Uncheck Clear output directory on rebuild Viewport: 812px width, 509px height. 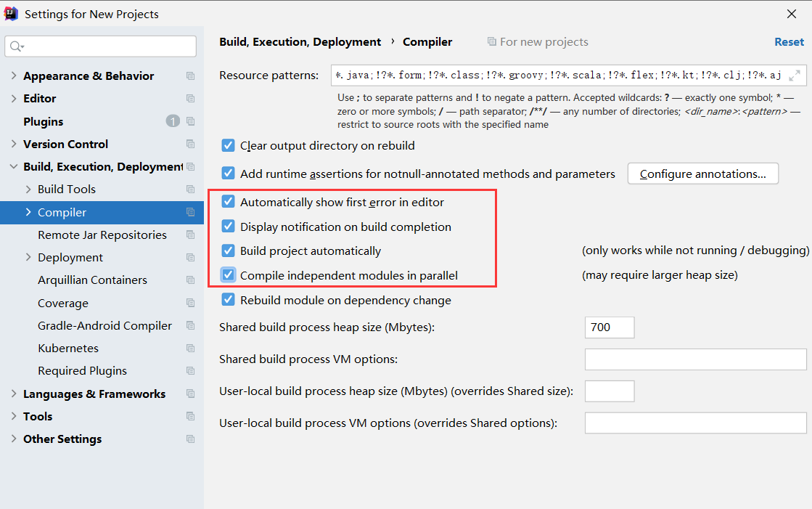tap(228, 145)
